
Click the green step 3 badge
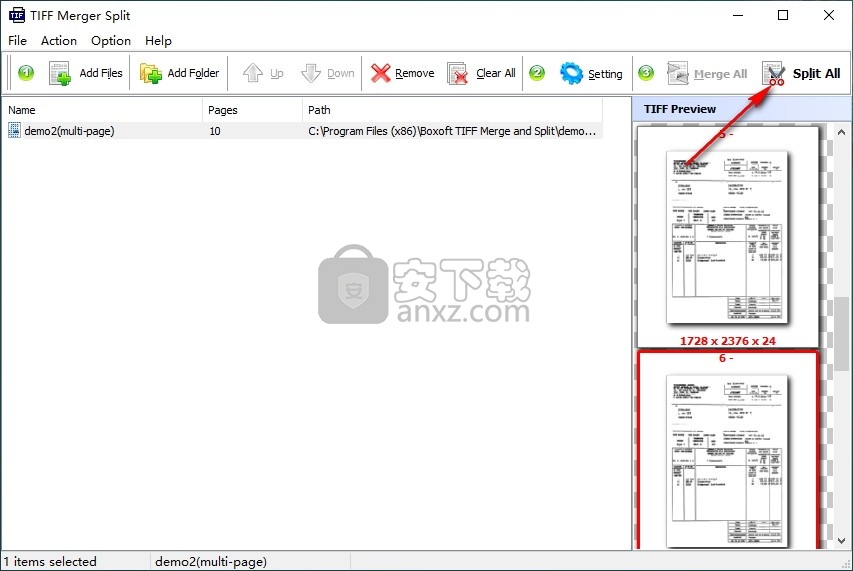tap(646, 72)
